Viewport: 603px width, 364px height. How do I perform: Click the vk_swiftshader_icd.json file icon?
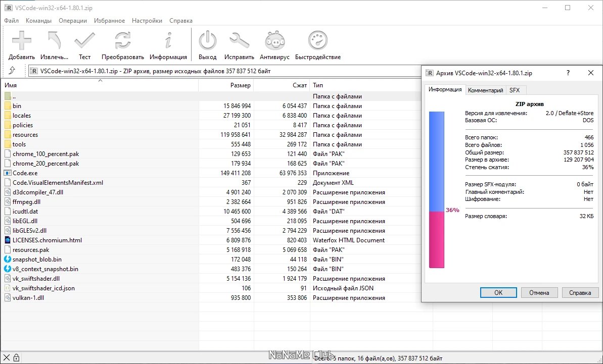(8, 288)
